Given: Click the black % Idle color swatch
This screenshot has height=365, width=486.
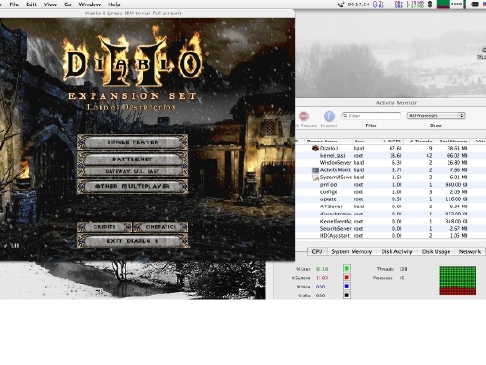Looking at the screenshot, I should [x=347, y=295].
